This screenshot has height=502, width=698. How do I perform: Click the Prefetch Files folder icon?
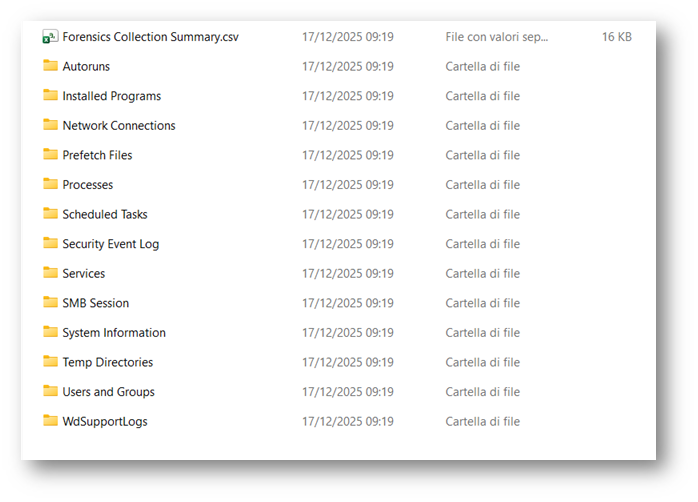coord(50,154)
